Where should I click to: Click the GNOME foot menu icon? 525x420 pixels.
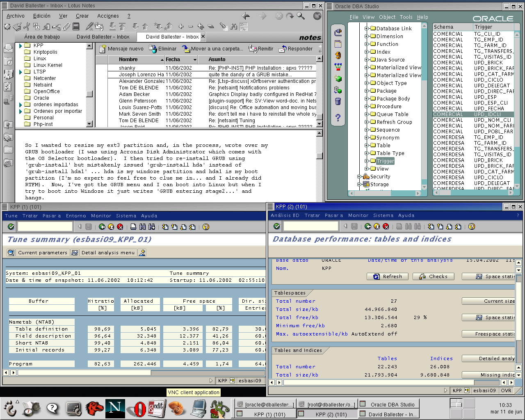11,409
